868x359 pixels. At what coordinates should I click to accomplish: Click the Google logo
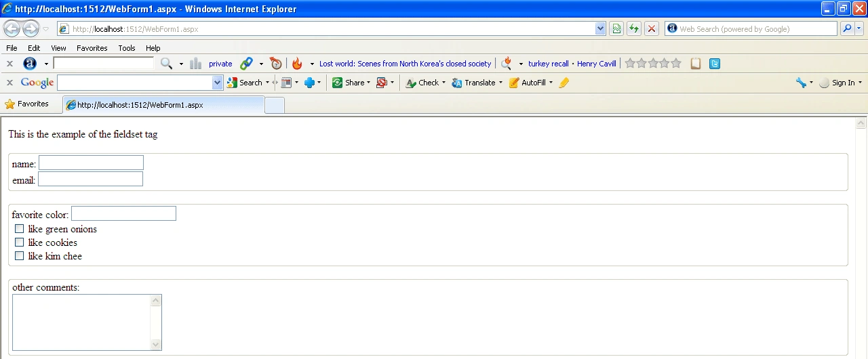pos(37,83)
